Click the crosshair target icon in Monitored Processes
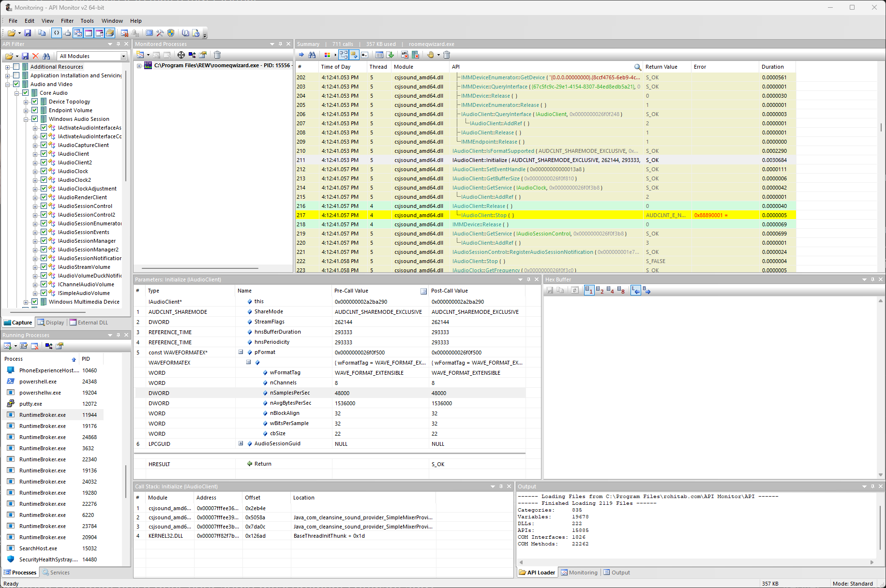Screen dimensions: 886x588 181,55
